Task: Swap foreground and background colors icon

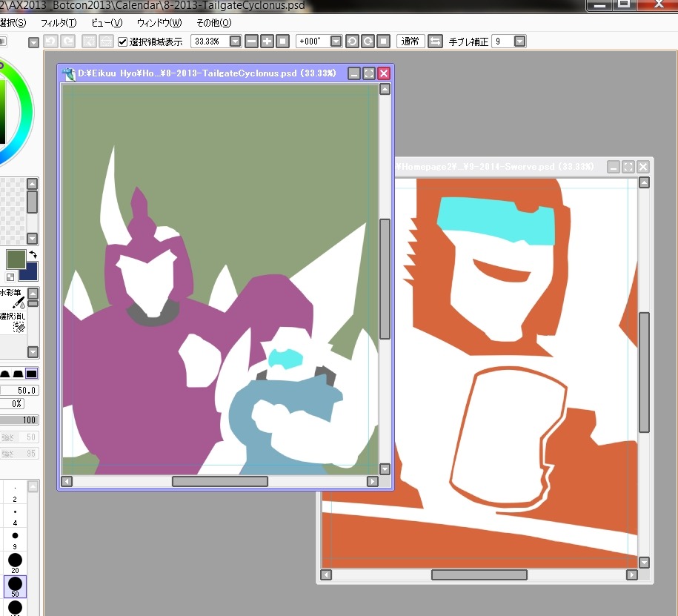Action: [33, 254]
